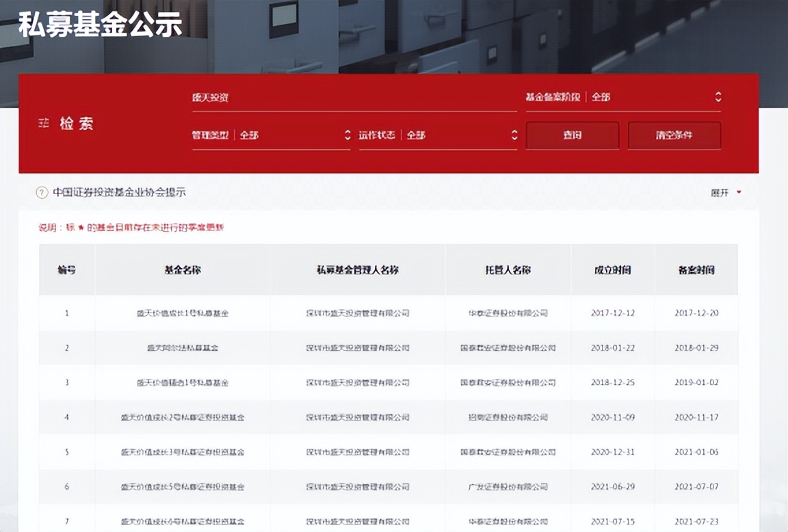Open manager link 深圳市盛天投资管理有限公司
Viewport: 788px width, 532px height.
click(x=356, y=313)
